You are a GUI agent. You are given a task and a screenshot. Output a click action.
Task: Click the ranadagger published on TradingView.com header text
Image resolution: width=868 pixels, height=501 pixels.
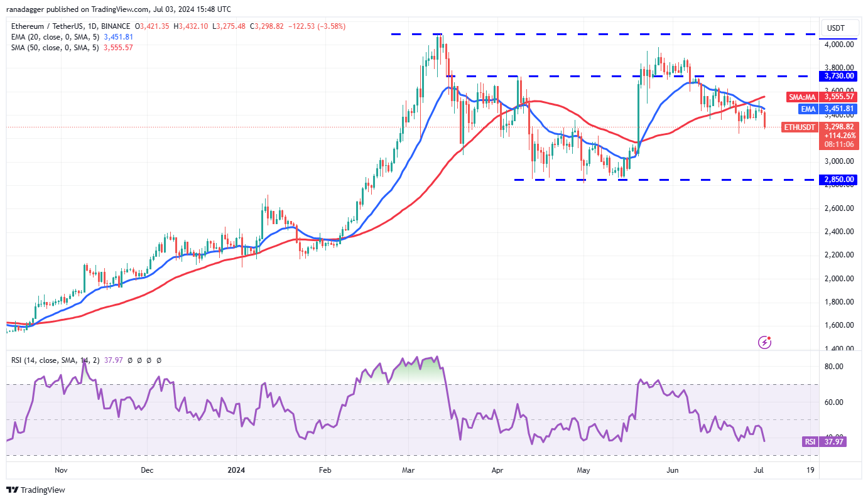119,9
